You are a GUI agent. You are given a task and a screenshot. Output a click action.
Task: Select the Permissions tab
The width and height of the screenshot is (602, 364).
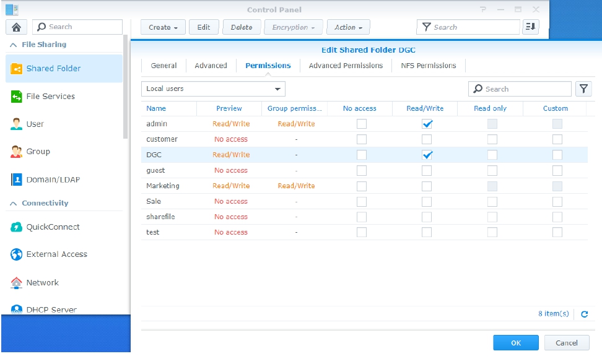(268, 66)
